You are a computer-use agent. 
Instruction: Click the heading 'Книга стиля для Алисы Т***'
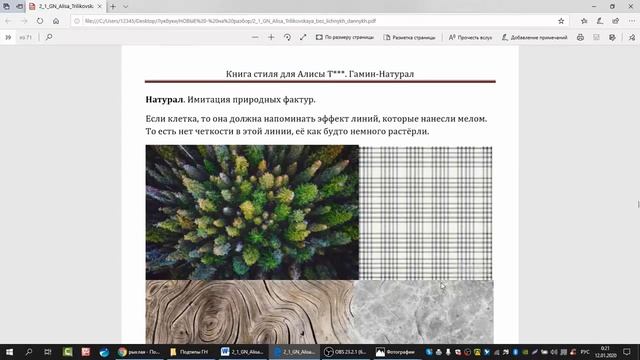[285, 74]
